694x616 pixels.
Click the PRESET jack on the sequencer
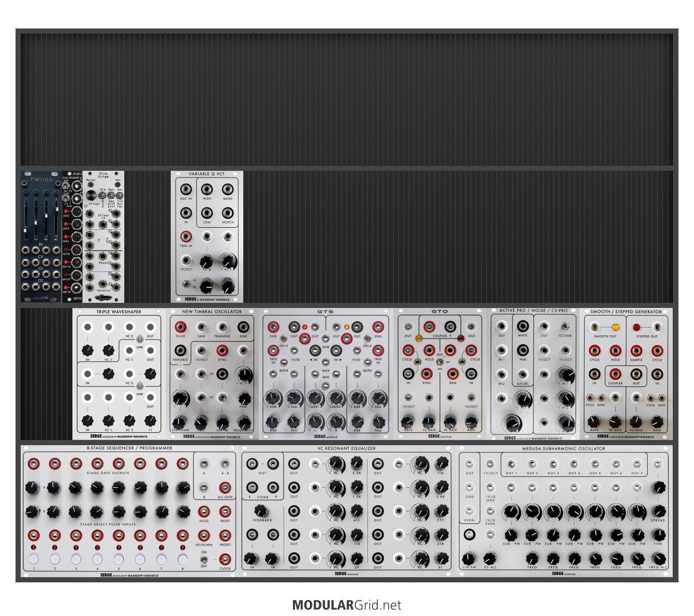[x=225, y=535]
